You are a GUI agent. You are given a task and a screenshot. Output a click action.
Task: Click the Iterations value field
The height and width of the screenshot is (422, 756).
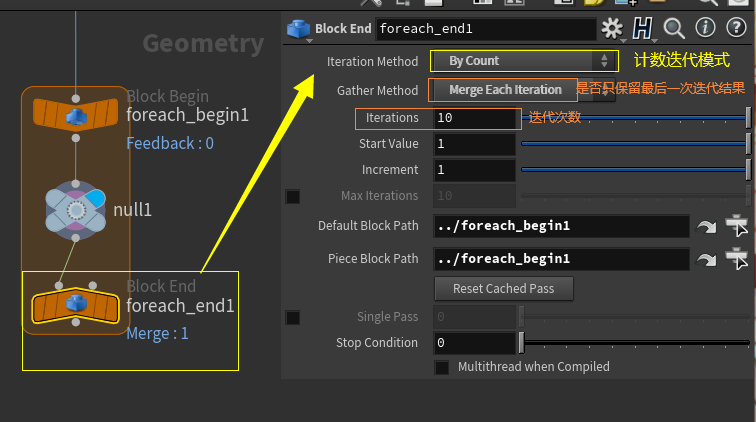(x=474, y=118)
